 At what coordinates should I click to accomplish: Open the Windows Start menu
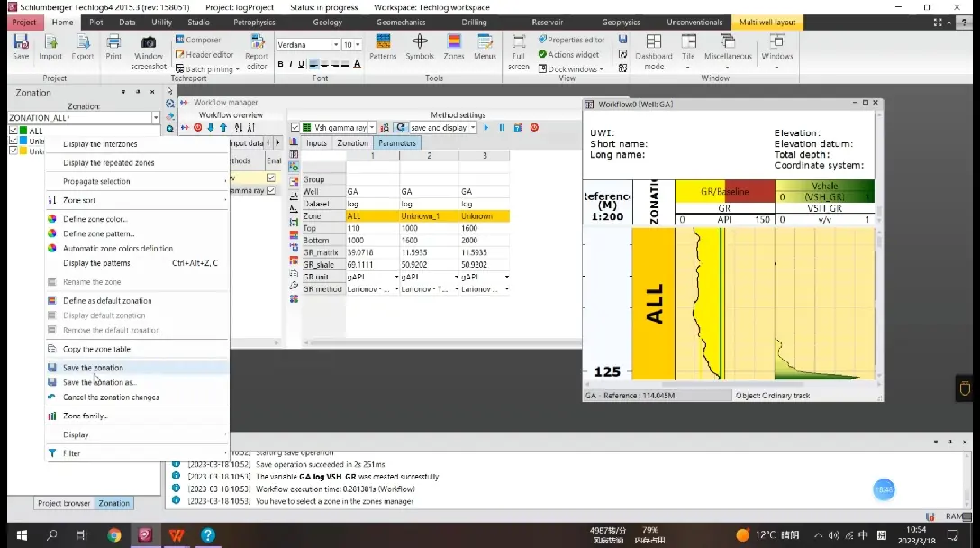(22, 534)
